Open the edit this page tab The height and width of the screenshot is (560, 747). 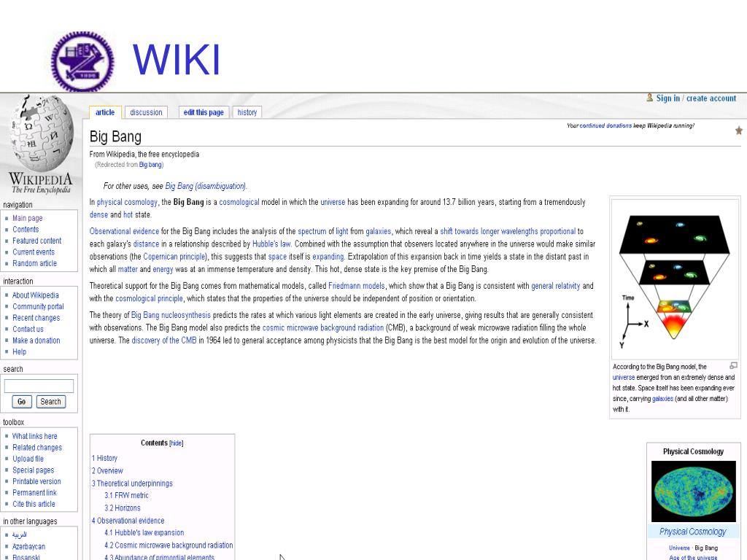point(204,112)
